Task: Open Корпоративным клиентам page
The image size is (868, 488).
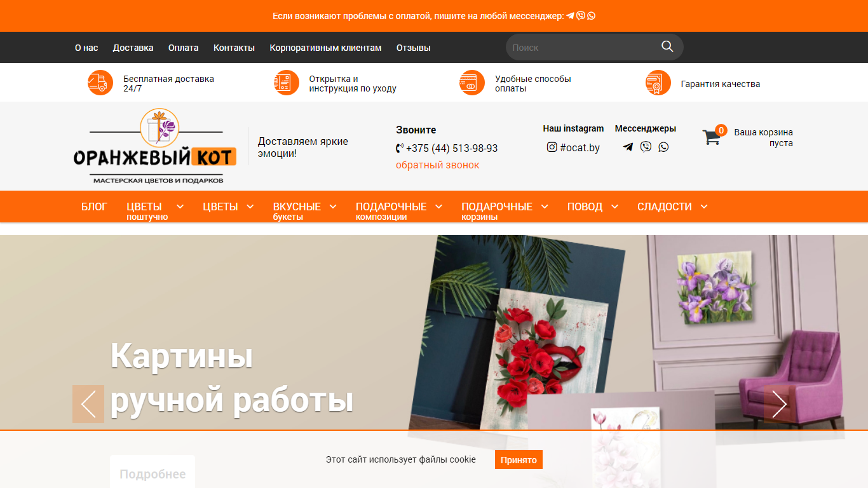Action: (x=325, y=48)
